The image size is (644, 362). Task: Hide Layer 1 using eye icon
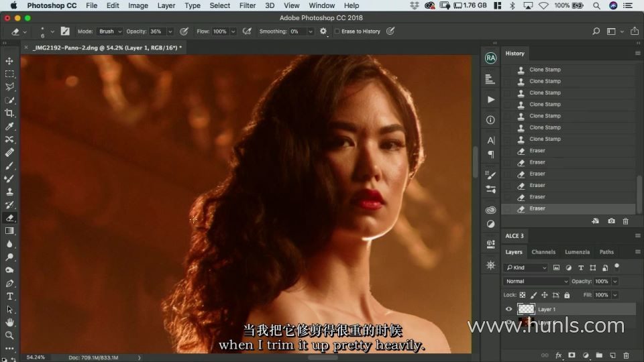tap(509, 309)
